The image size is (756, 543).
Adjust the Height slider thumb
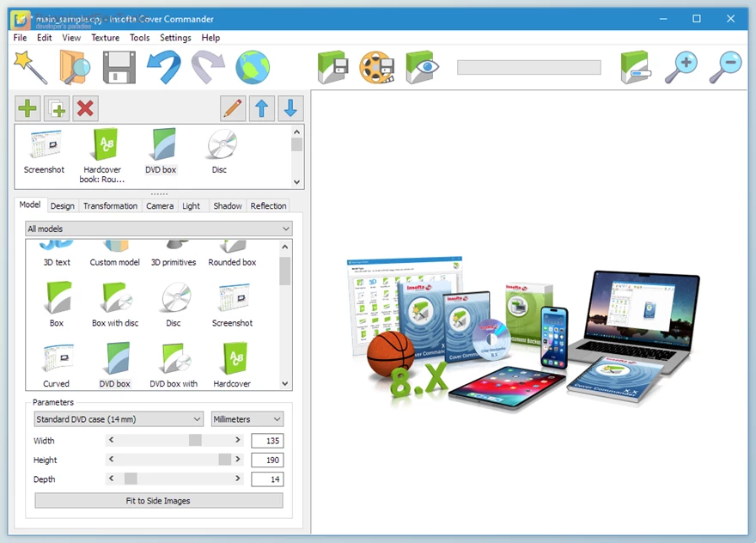[x=225, y=459]
